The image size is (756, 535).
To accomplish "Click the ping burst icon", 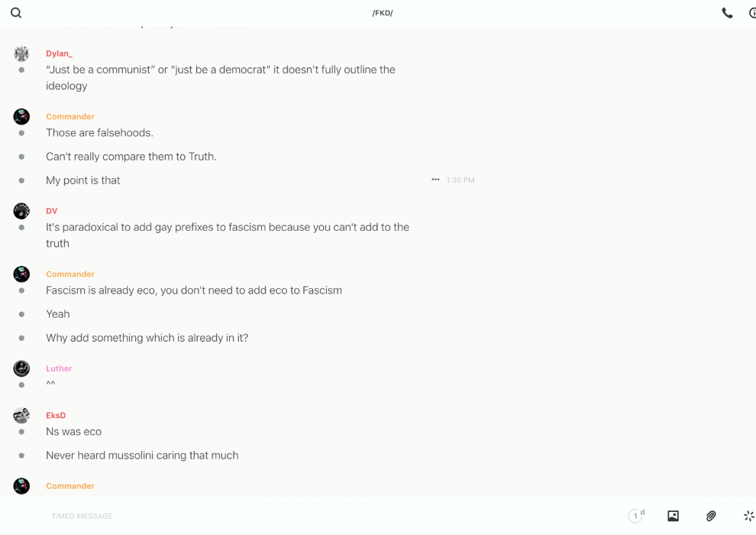I will tap(748, 516).
